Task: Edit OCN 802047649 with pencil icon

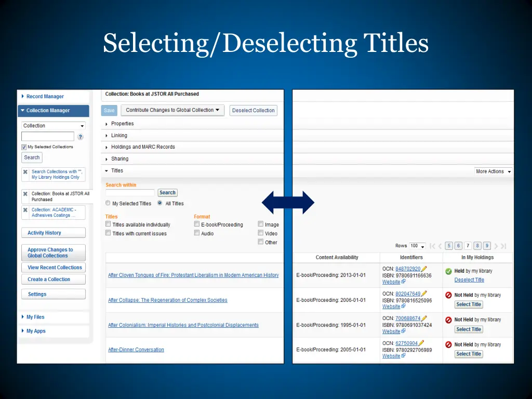Action: click(x=424, y=294)
